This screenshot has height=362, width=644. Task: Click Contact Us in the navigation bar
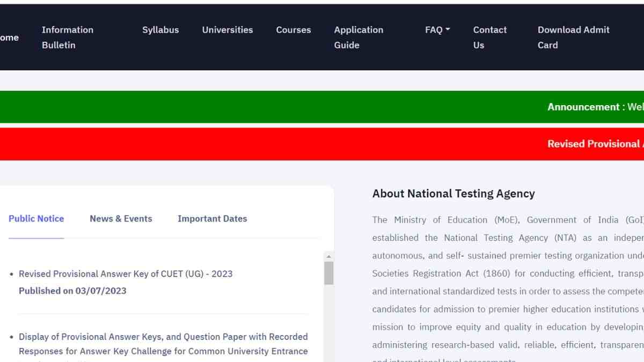point(489,38)
